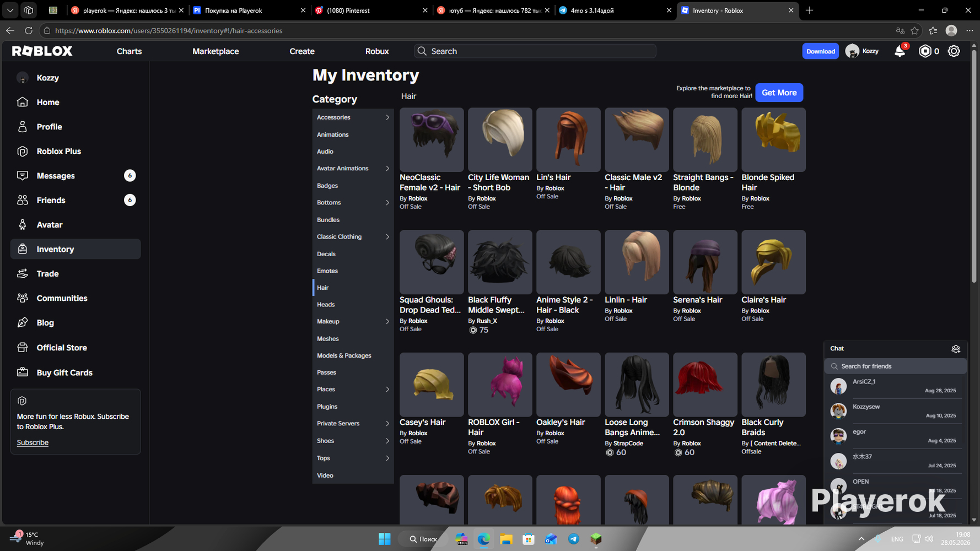The height and width of the screenshot is (551, 980).
Task: Click the Roblox logo
Action: 42,51
